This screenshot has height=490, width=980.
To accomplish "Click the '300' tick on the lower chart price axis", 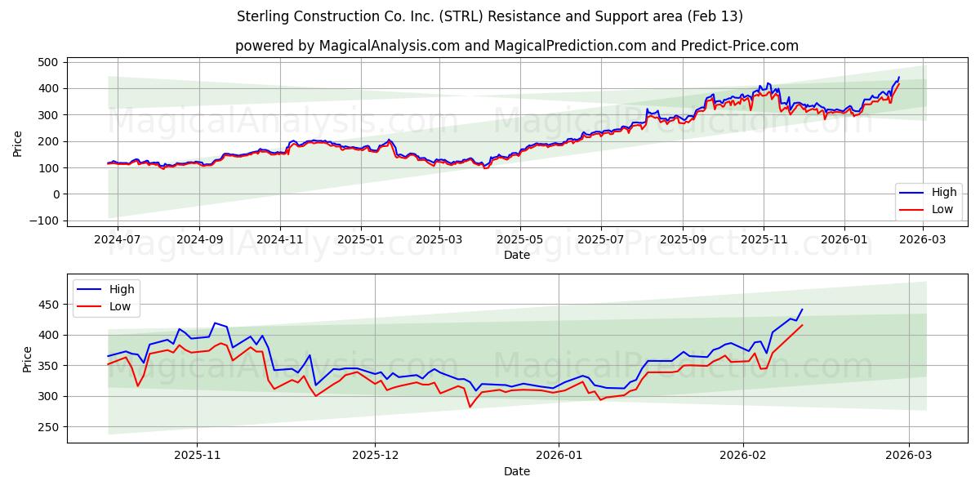I will tap(48, 397).
